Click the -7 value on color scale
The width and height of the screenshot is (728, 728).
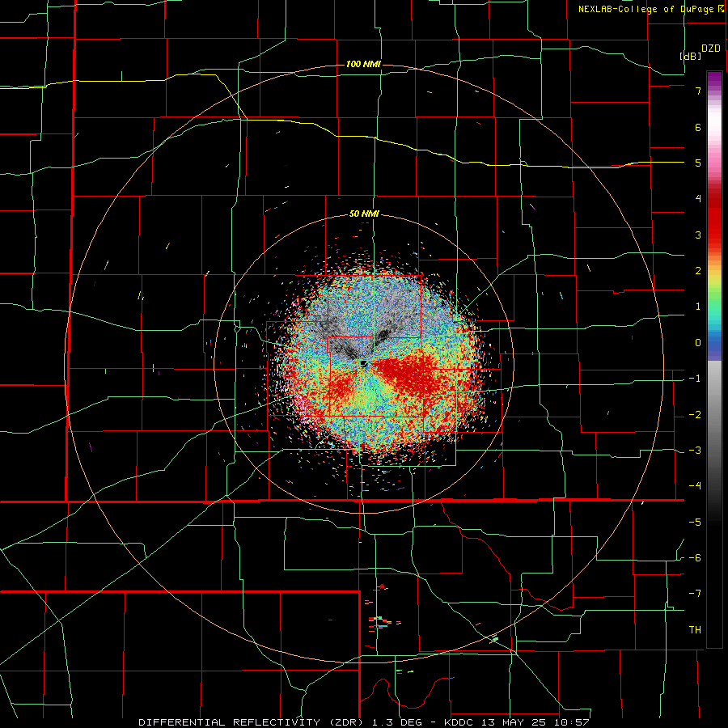point(695,594)
